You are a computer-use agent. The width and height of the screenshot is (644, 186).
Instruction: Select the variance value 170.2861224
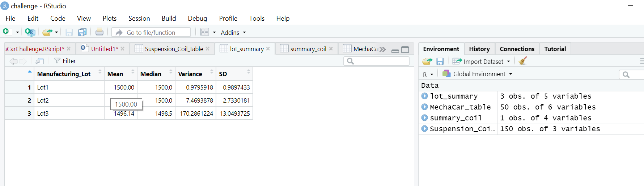coord(196,113)
